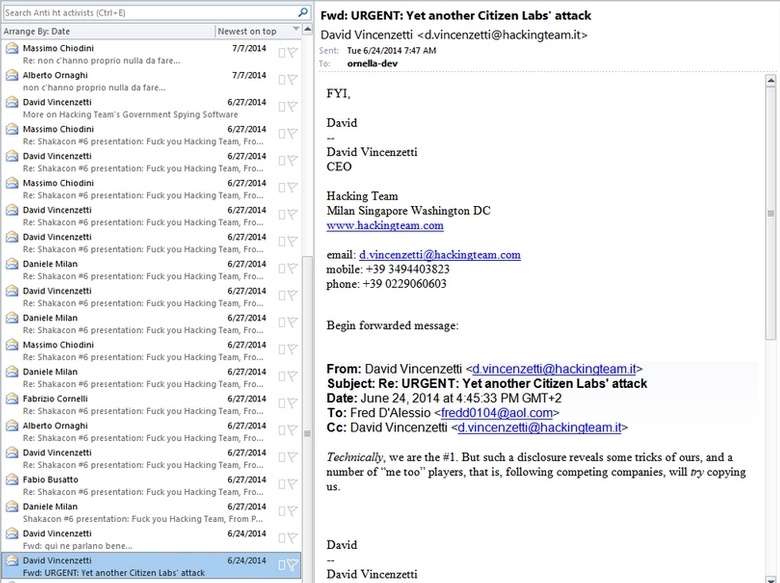This screenshot has height=583, width=780.
Task: Open Fabio Busatto's Shakacon reply
Action: click(x=151, y=486)
